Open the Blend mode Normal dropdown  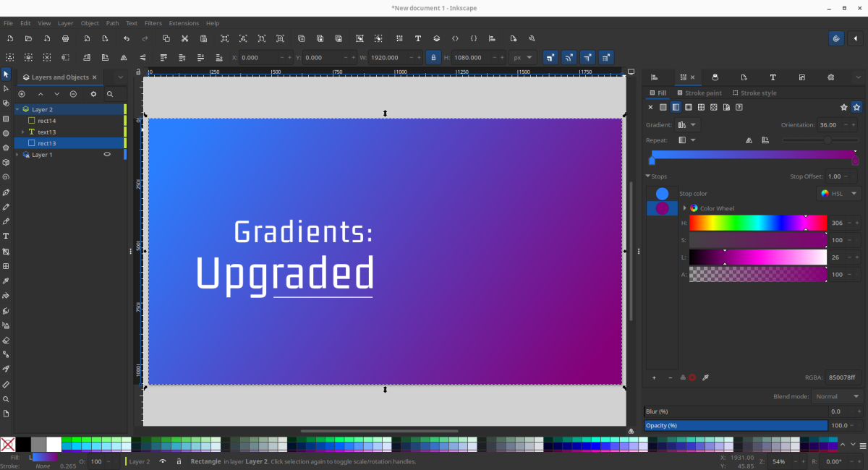pos(837,396)
